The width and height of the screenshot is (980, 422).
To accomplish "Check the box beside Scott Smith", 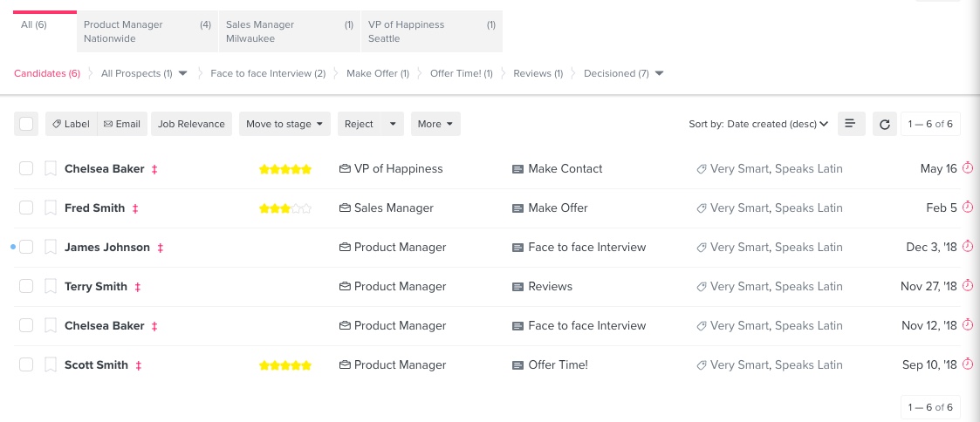I will coord(26,365).
